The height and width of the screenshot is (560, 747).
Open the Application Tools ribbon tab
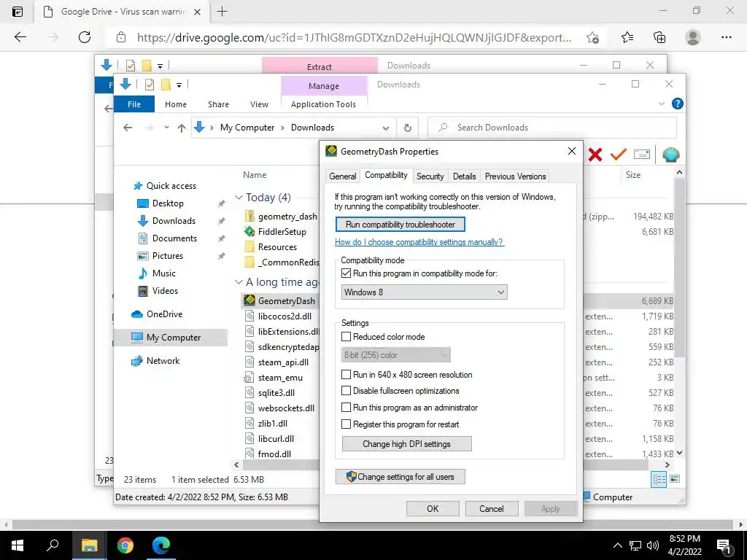323,104
